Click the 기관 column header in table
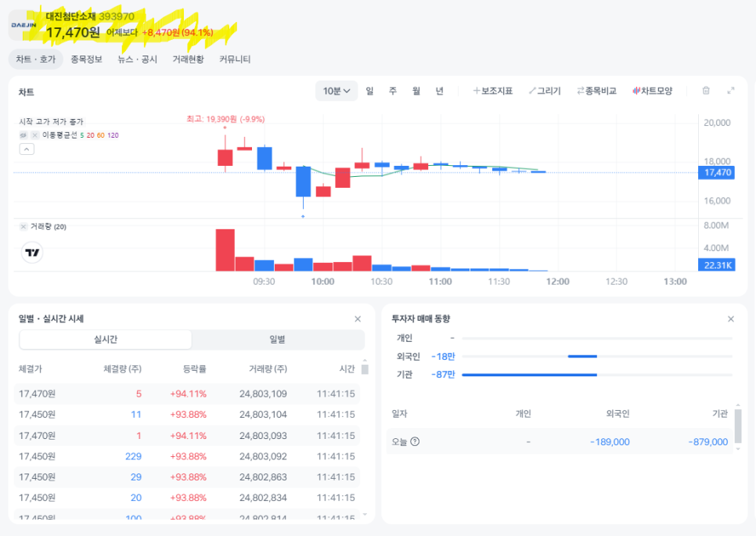Viewport: 756px width, 536px height. point(720,414)
